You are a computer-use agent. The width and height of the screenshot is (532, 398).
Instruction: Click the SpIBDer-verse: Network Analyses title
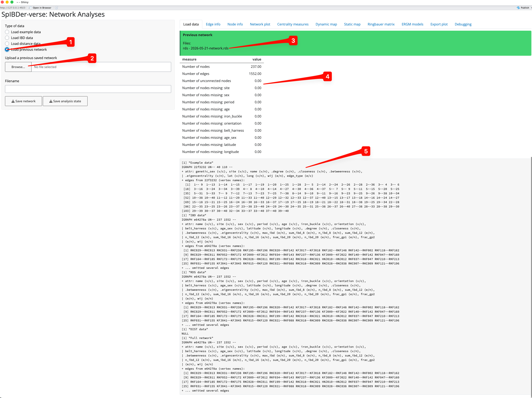(53, 14)
